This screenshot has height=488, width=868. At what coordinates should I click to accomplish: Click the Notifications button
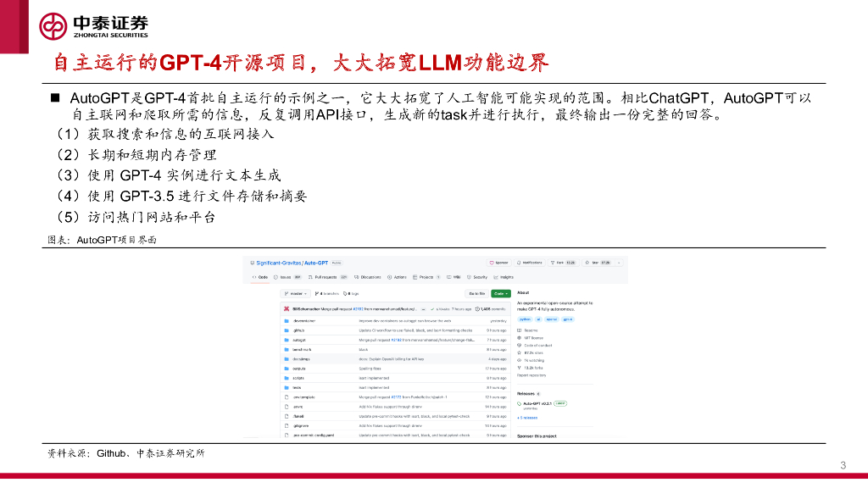click(529, 263)
